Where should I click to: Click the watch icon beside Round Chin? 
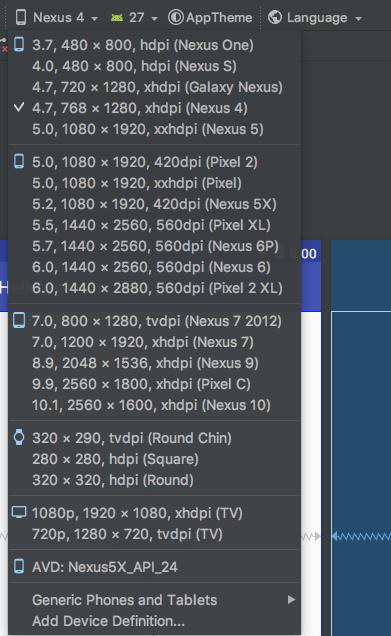click(x=19, y=437)
